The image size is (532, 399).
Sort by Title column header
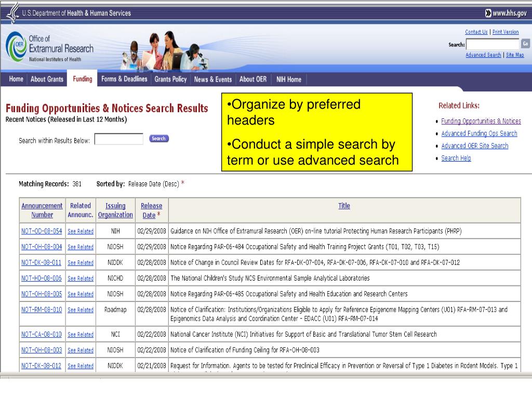click(344, 206)
